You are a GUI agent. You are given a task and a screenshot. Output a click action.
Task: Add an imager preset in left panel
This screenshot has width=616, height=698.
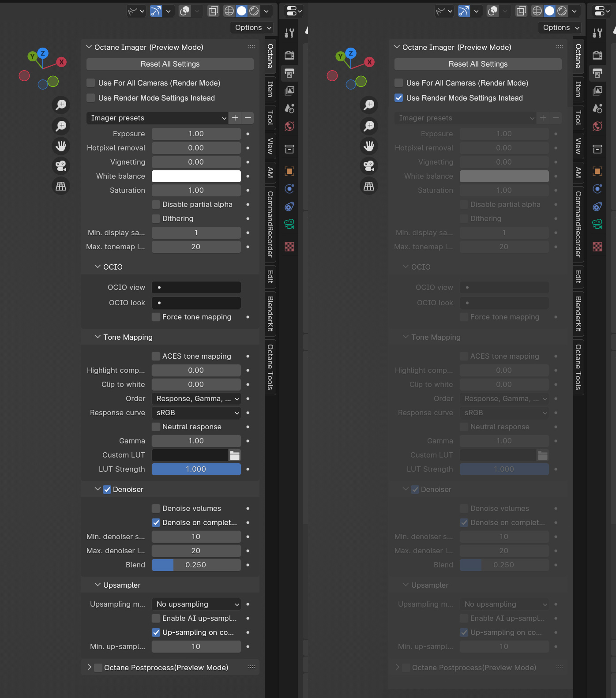(235, 118)
